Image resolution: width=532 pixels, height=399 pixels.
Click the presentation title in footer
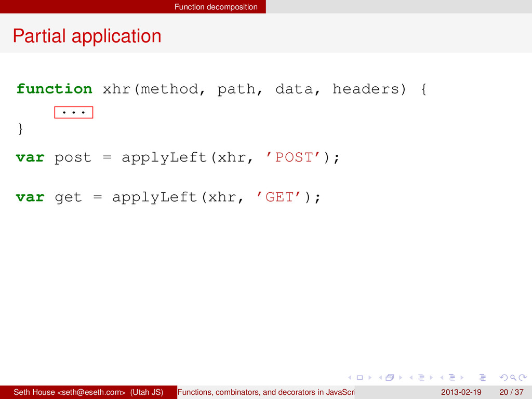[x=265, y=392]
